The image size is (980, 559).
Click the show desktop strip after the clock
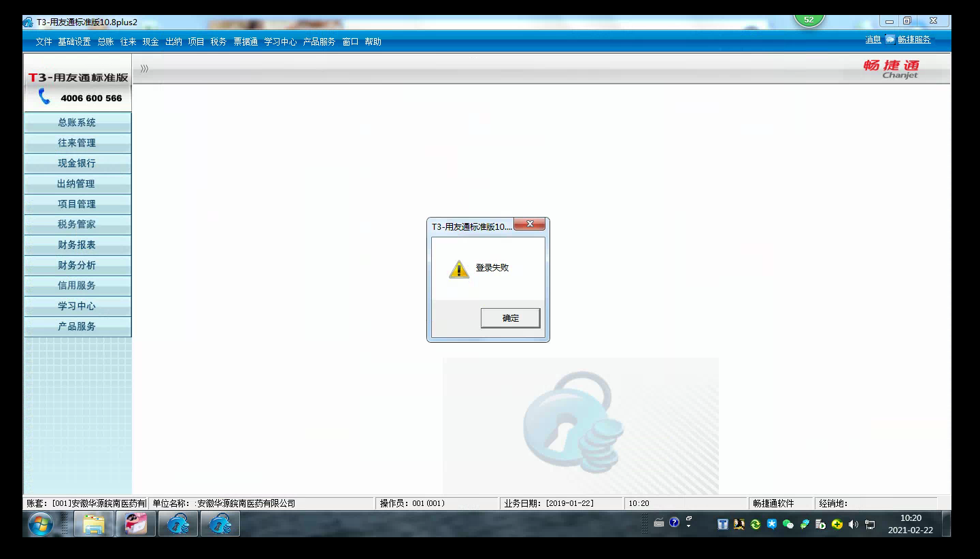[946, 524]
